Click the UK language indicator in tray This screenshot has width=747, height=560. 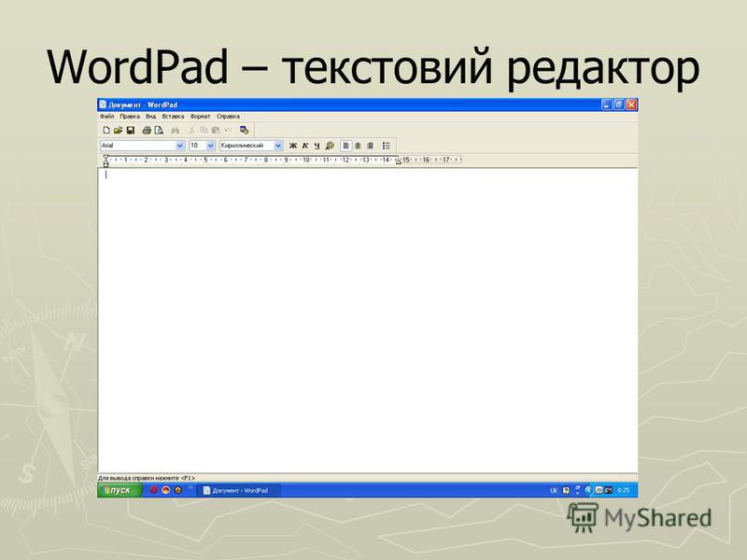tap(554, 490)
